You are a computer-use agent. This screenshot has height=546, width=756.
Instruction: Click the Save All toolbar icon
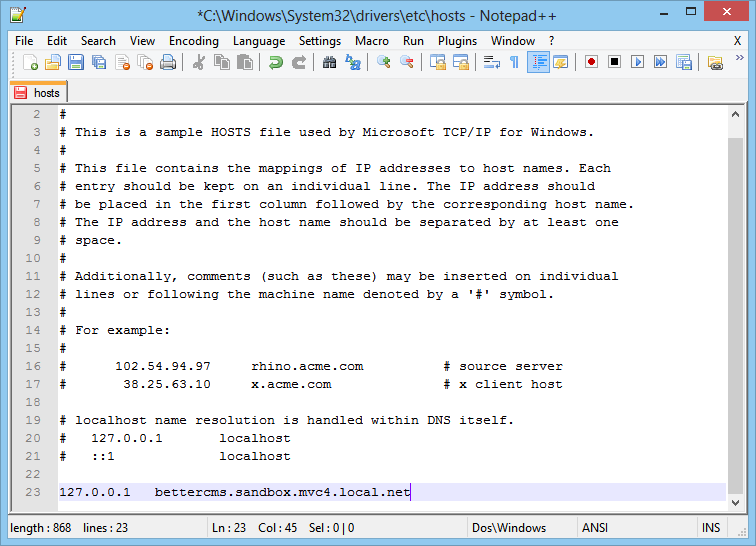pyautogui.click(x=99, y=63)
